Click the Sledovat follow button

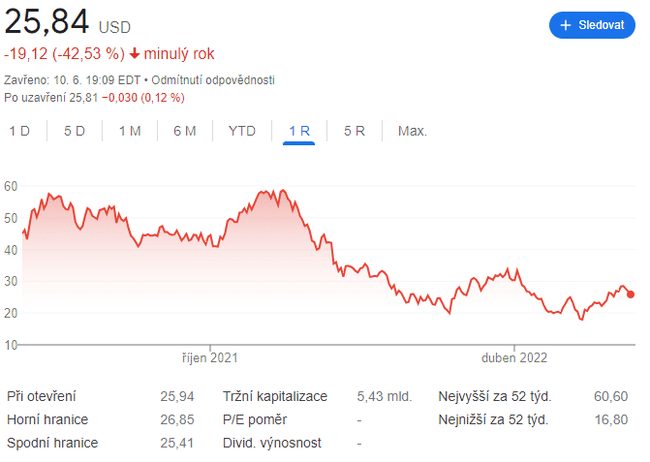tap(591, 25)
